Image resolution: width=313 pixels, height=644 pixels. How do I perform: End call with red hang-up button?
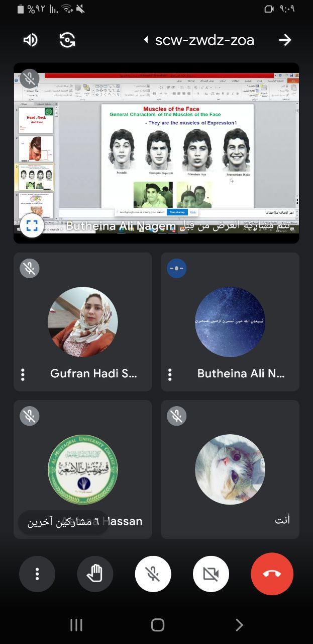[x=272, y=574]
